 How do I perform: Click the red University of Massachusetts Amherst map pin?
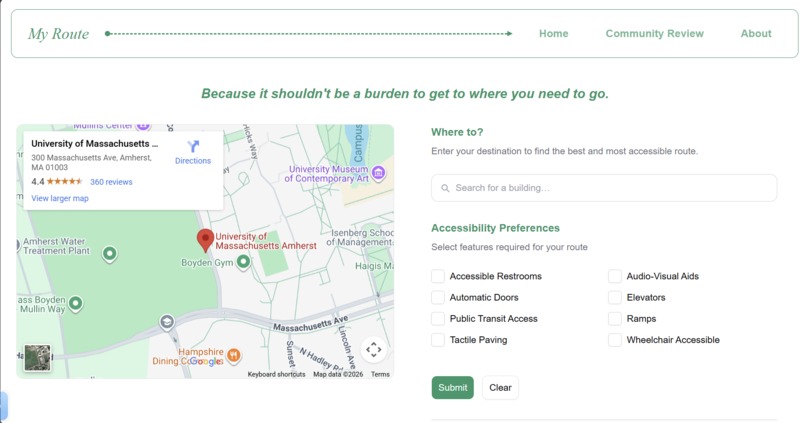(x=205, y=240)
